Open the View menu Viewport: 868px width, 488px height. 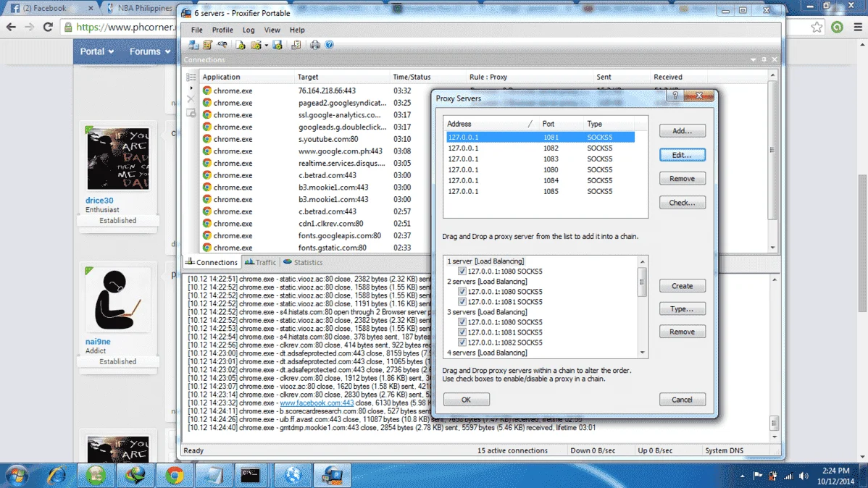coord(272,30)
